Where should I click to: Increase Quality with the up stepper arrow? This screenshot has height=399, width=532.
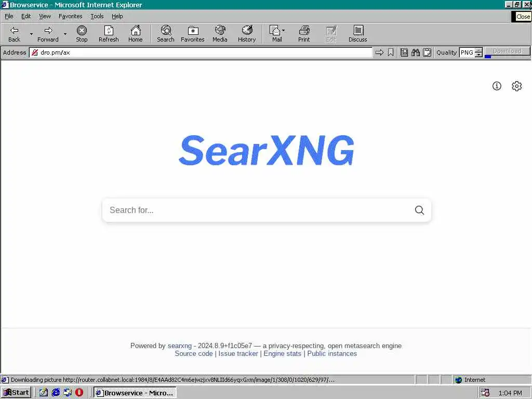pos(478,50)
